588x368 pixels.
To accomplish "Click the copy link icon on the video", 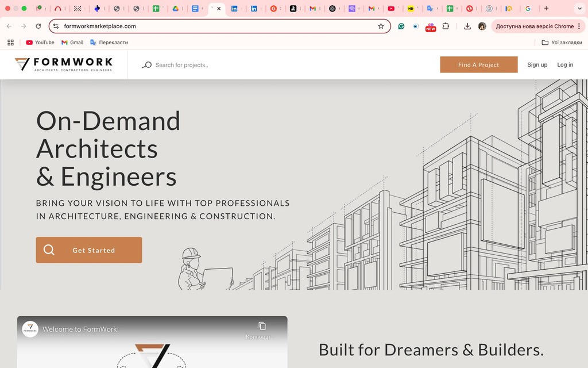I will [x=262, y=326].
